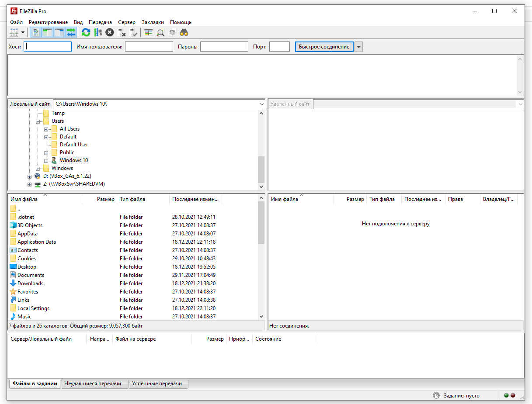Open the Передача menu
The width and height of the screenshot is (532, 404).
pos(100,22)
